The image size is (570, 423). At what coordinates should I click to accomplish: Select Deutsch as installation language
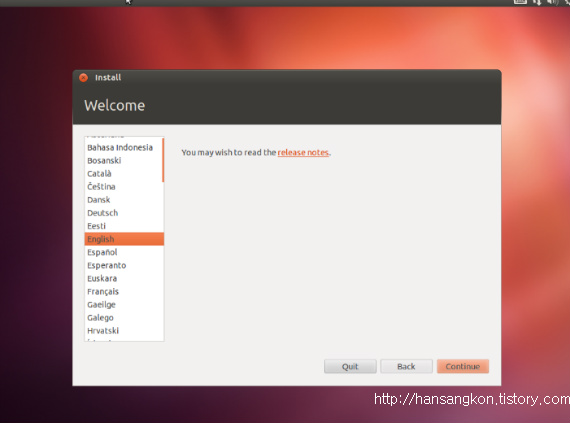[124, 213]
